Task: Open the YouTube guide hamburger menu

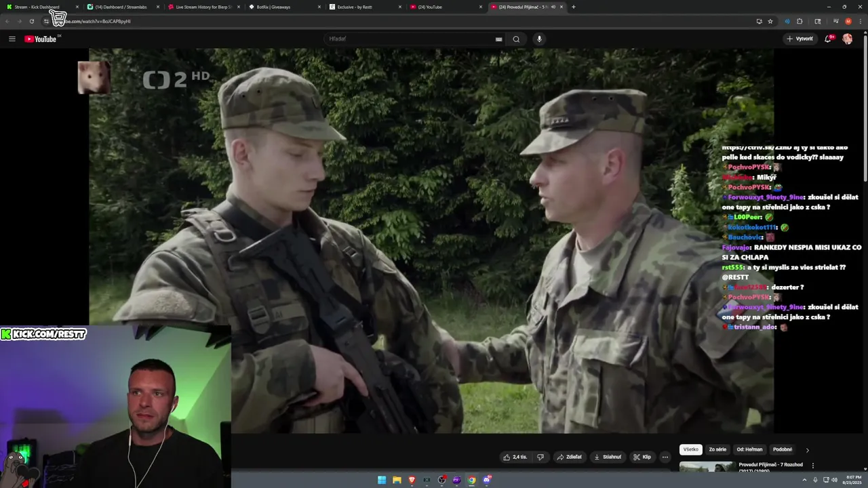Action: (x=12, y=39)
